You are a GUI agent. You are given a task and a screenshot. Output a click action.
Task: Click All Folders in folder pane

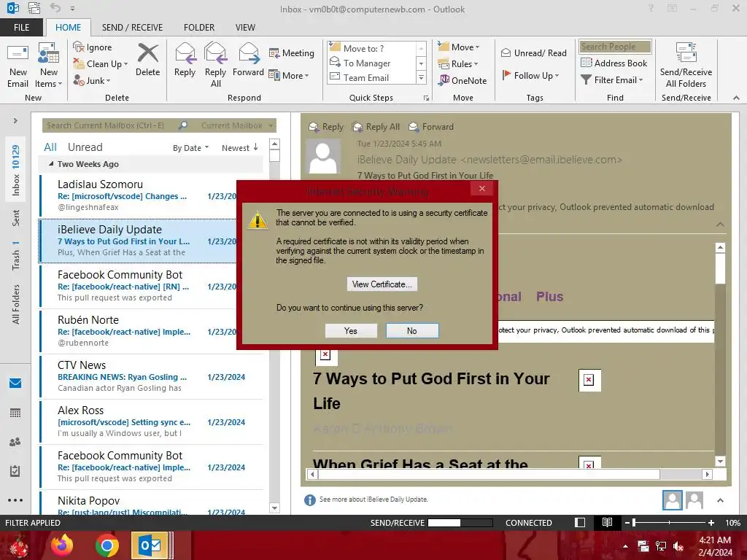(15, 304)
